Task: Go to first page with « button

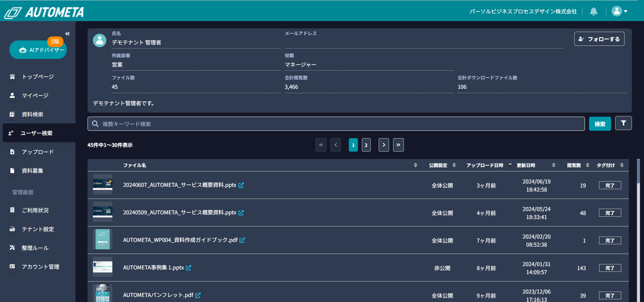Action: (321, 145)
